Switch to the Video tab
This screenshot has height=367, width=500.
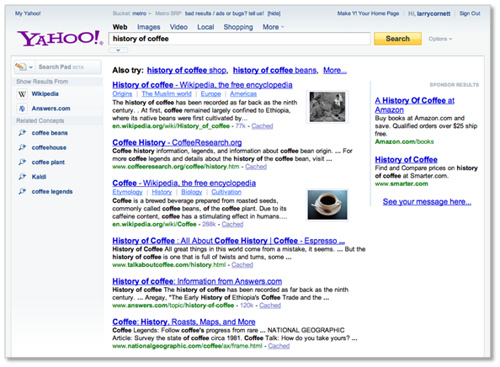(179, 27)
